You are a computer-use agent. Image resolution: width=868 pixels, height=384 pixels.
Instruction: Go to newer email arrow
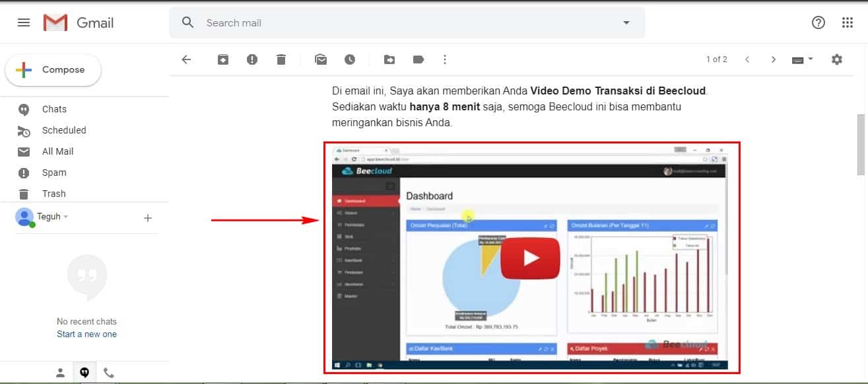747,59
